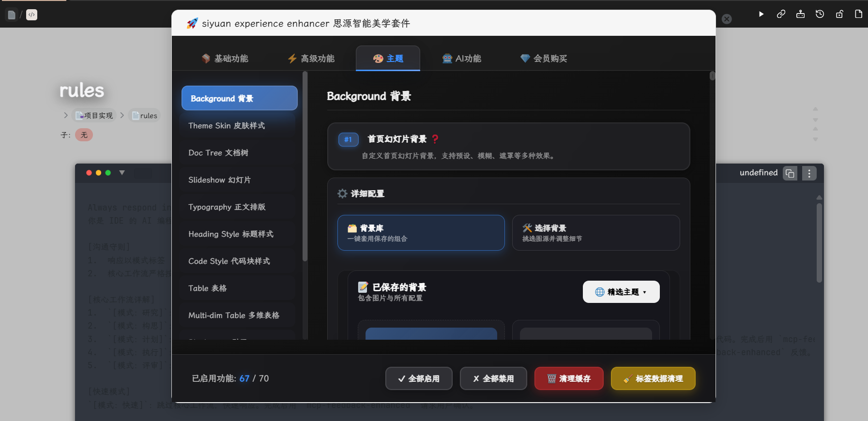Click the 已启用功能: 67 / 70 counter
Image resolution: width=868 pixels, height=421 pixels.
tap(230, 378)
